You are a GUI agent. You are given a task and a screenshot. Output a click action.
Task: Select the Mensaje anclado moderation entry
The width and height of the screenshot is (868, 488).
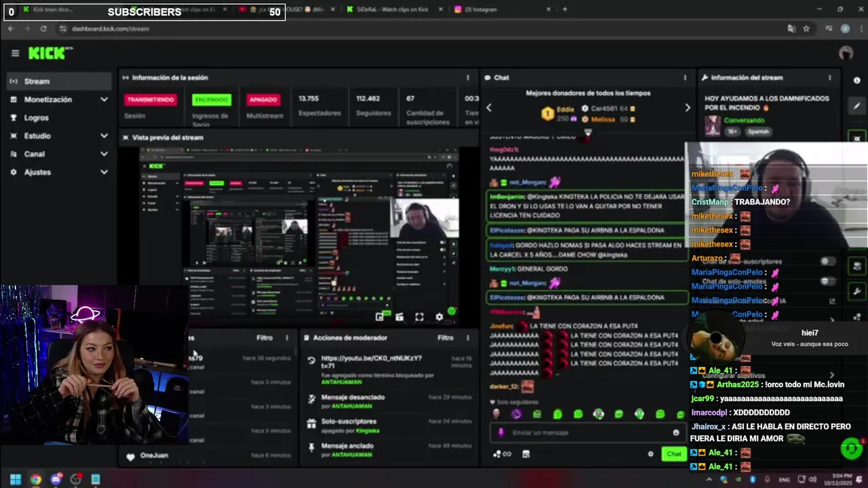point(389,450)
